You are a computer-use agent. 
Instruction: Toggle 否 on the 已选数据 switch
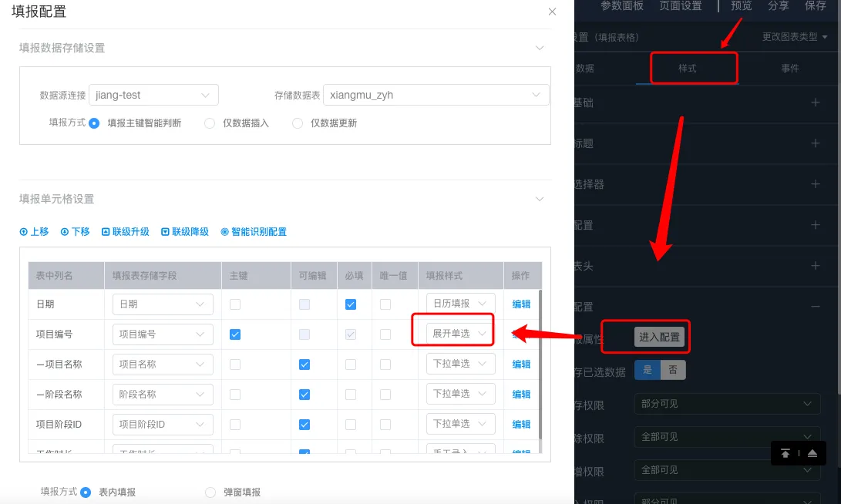pos(673,370)
